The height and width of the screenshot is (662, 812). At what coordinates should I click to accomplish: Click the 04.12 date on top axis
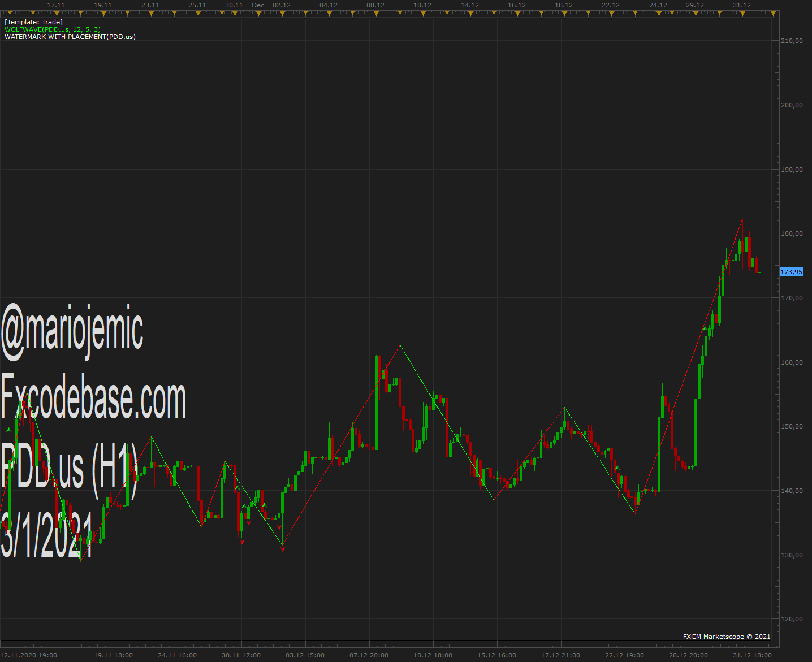coord(329,5)
